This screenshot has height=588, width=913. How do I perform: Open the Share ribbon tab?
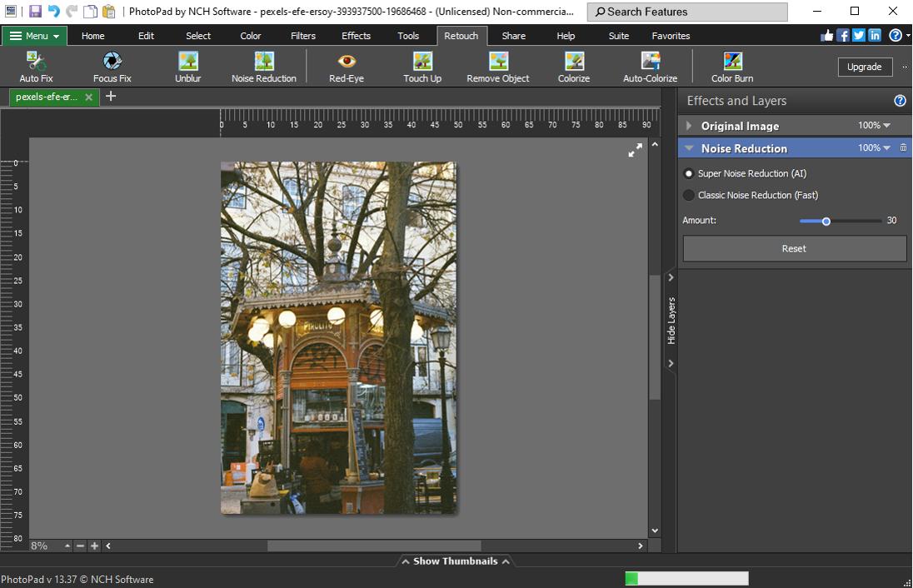tap(513, 36)
